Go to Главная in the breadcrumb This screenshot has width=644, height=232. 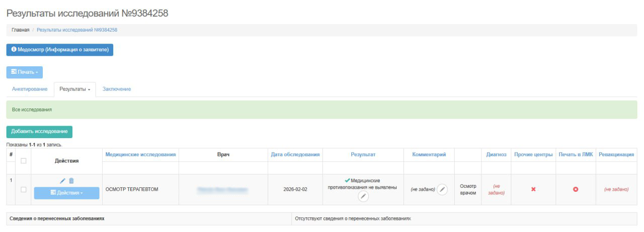[20, 30]
